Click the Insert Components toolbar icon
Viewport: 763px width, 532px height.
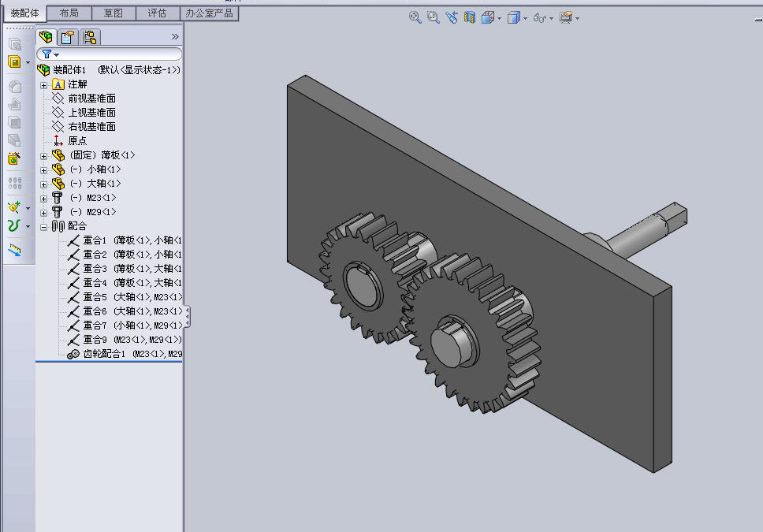(15, 61)
